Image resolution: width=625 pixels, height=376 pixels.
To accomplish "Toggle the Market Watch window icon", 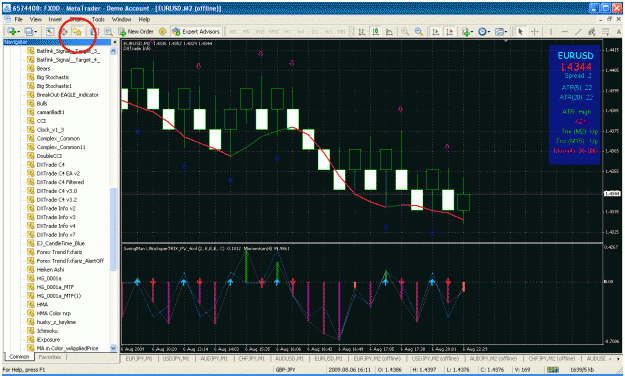I will (49, 31).
